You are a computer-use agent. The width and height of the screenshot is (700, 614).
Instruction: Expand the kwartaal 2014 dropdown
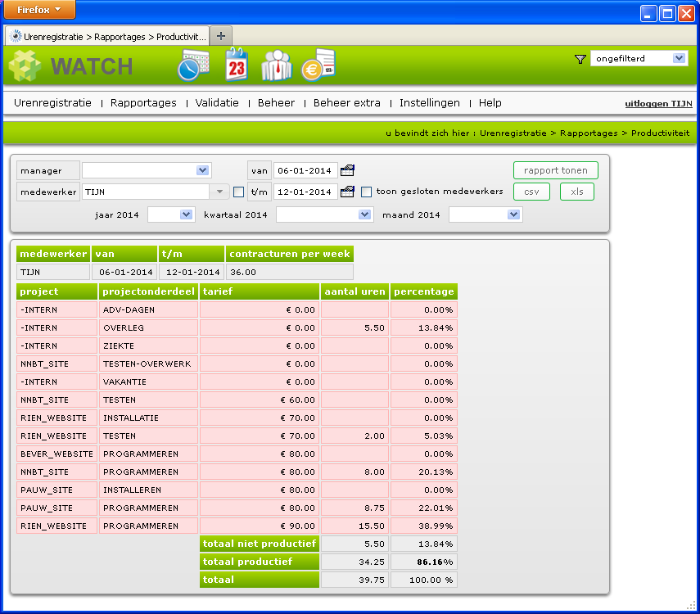(x=364, y=214)
